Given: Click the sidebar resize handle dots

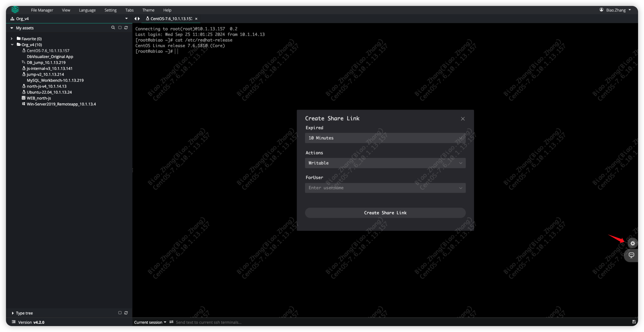Looking at the screenshot, I should pos(132,170).
